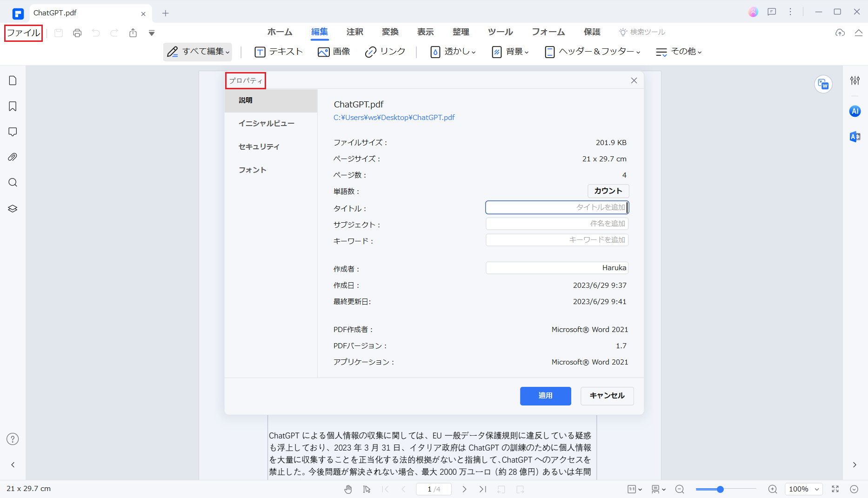Open the properties settings sliders icon
Viewport: 868px width, 498px height.
coord(855,80)
